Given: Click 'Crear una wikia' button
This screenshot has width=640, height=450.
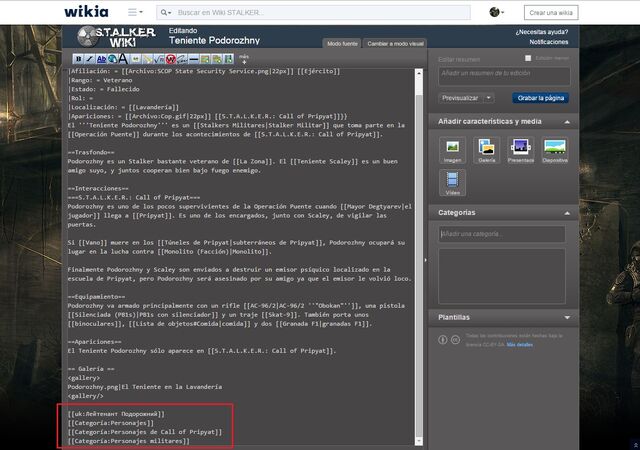Looking at the screenshot, I should (x=551, y=13).
